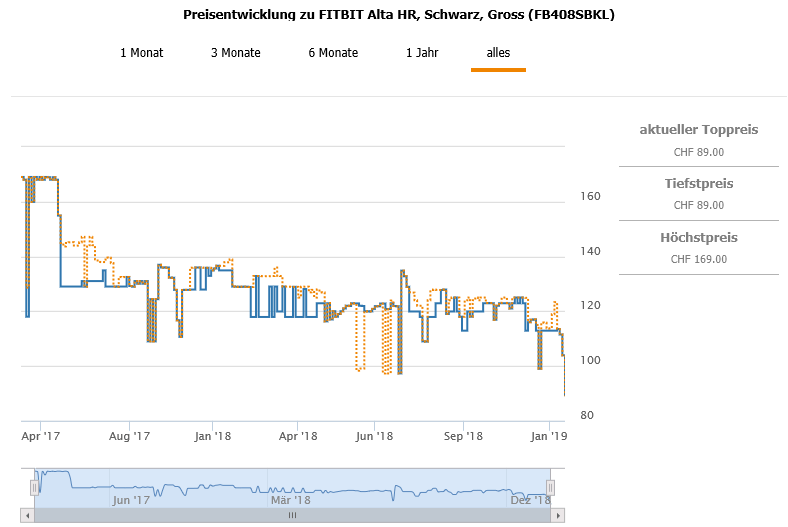Grab the right range handle of the navigator

click(x=550, y=487)
